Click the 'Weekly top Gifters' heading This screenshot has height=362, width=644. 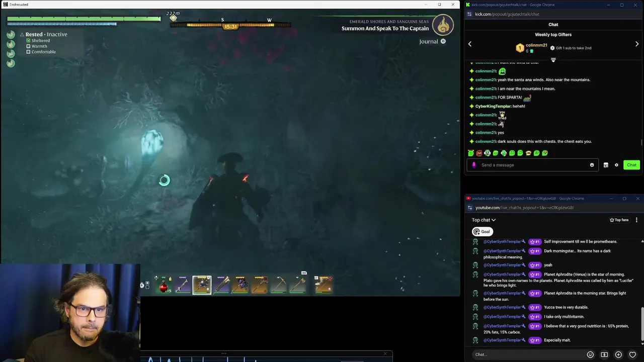[x=553, y=35]
